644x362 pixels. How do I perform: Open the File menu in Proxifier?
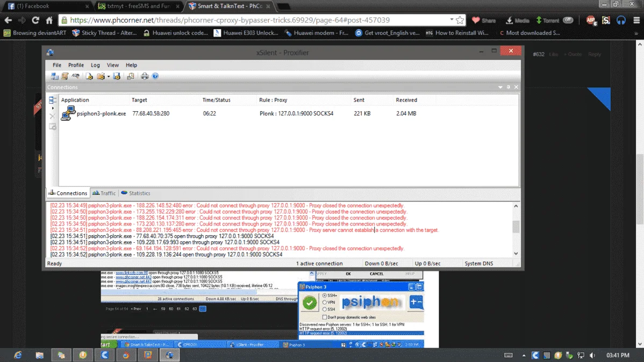pyautogui.click(x=56, y=66)
